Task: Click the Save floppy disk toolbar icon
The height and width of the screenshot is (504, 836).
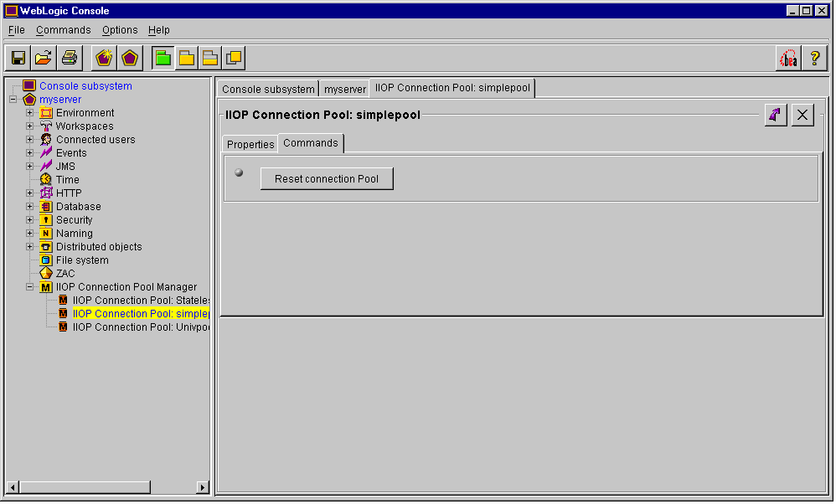Action: (x=18, y=58)
